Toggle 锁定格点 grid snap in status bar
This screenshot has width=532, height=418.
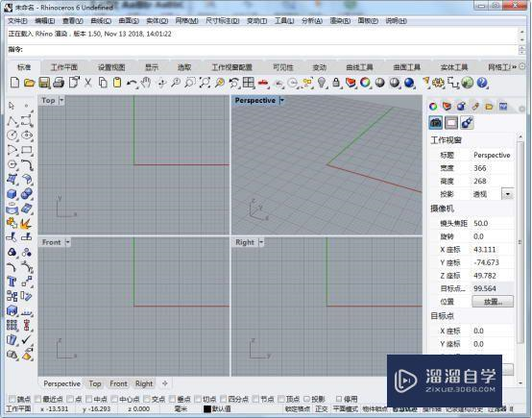click(x=298, y=408)
